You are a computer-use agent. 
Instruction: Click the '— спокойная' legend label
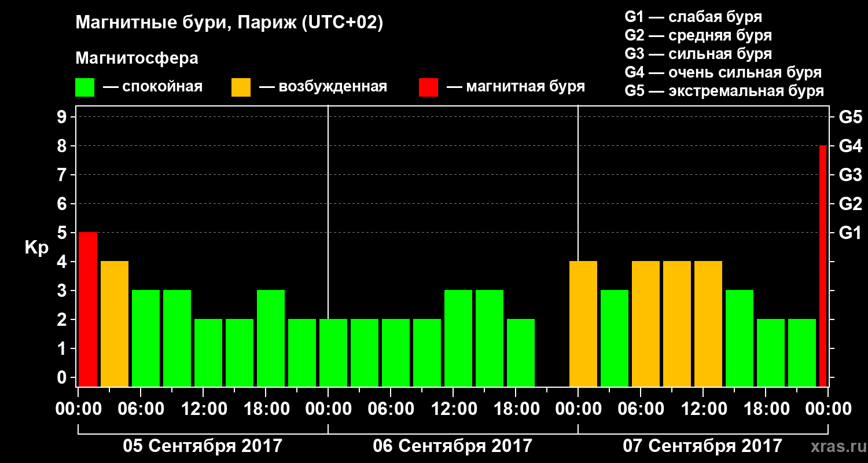153,87
